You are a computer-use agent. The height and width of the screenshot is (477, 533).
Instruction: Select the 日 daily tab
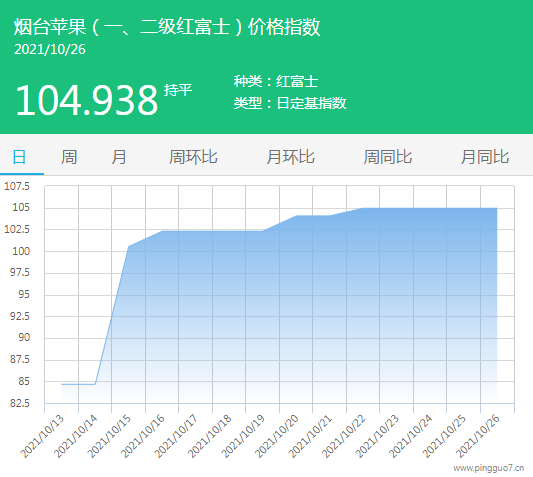(19, 157)
